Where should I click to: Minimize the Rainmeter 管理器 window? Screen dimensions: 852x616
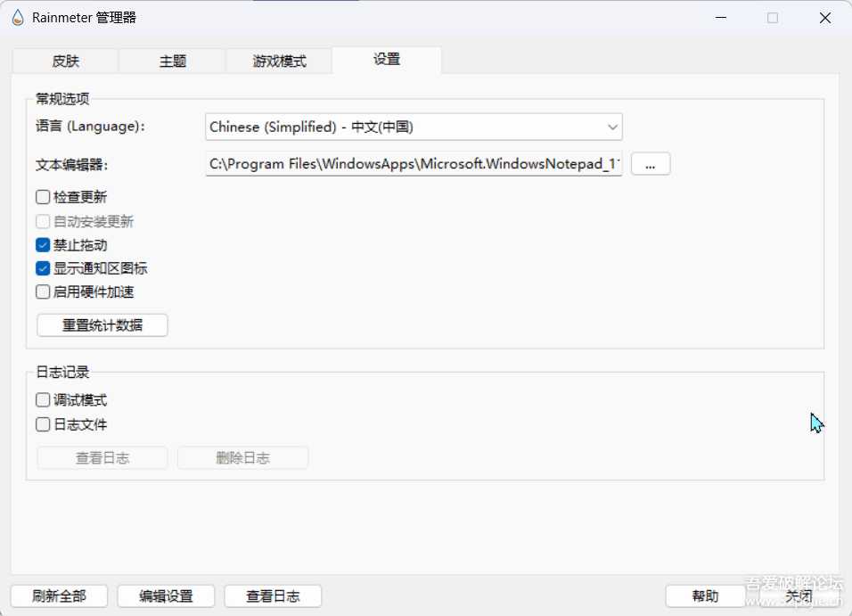tap(721, 18)
